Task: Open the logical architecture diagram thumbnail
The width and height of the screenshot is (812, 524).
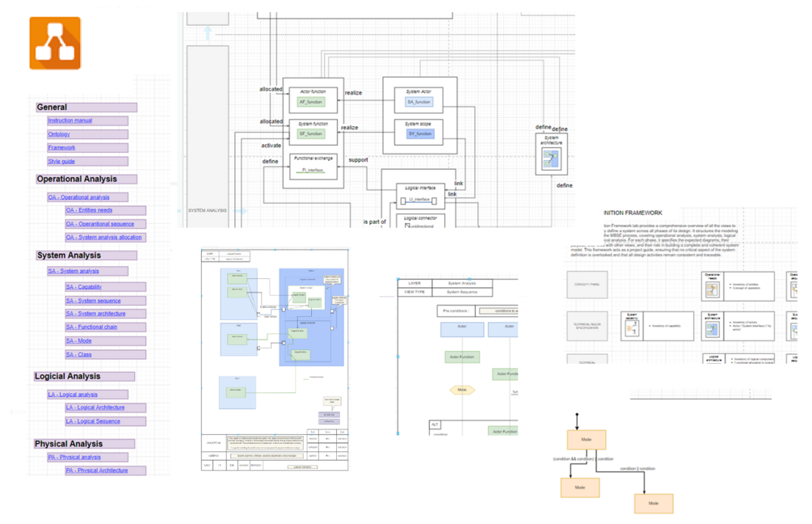Action: point(275,360)
